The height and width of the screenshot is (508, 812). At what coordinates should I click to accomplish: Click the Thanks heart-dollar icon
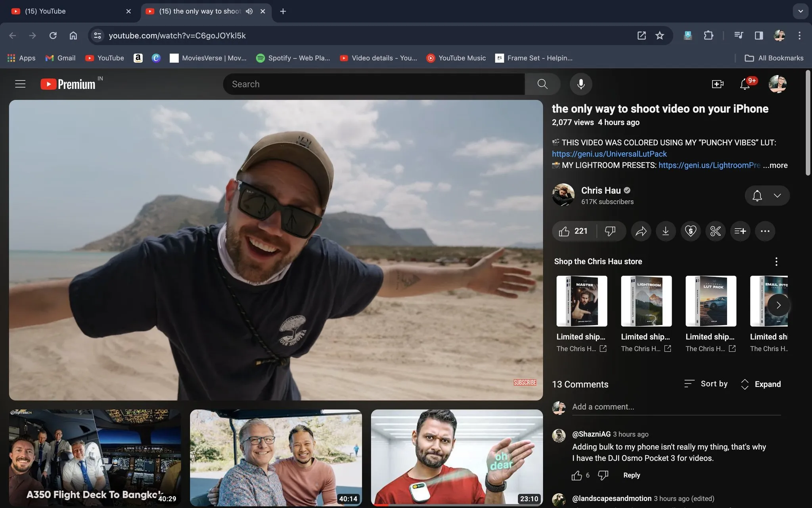pyautogui.click(x=691, y=231)
